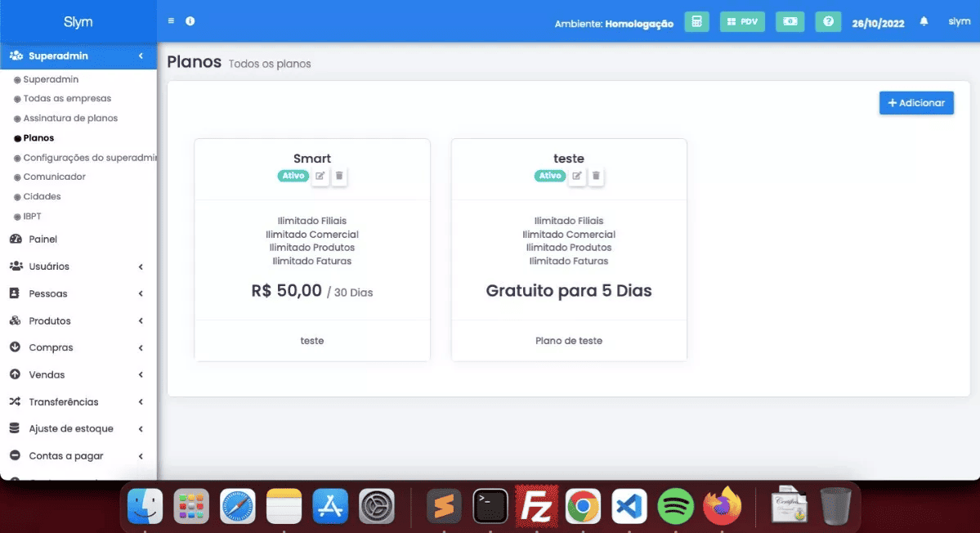Open the calculator icon in the top bar
Image resolution: width=980 pixels, height=533 pixels.
click(x=696, y=21)
